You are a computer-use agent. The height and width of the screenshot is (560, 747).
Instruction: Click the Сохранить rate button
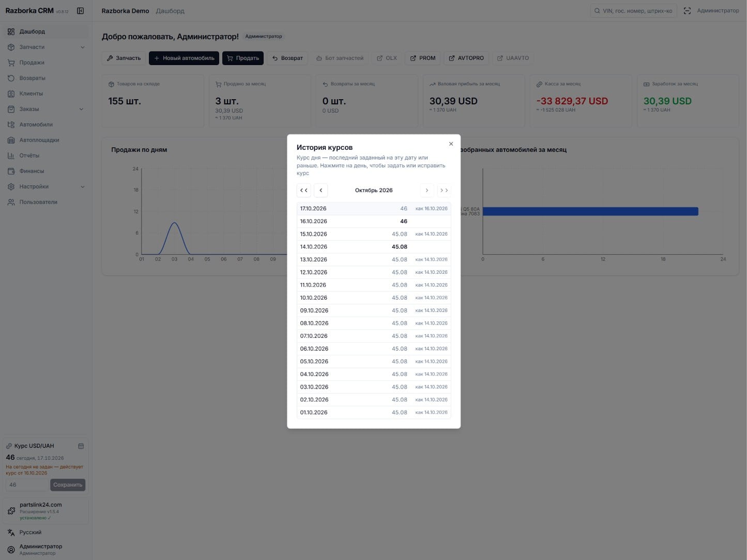(x=68, y=485)
